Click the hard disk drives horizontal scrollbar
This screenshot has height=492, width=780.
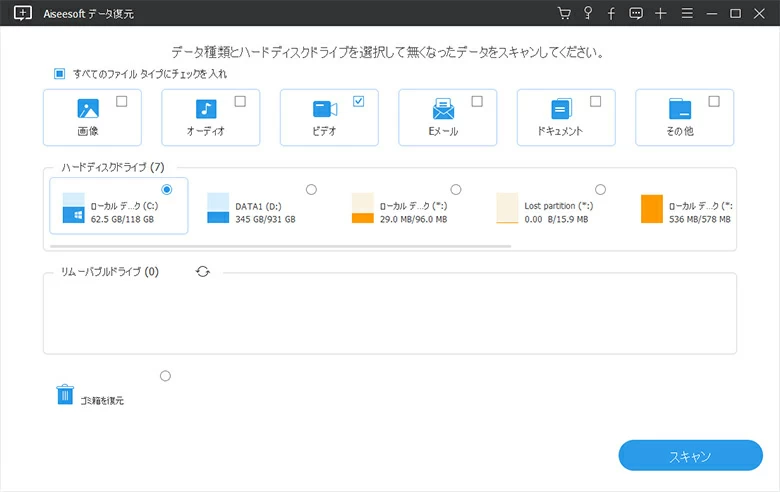click(280, 245)
